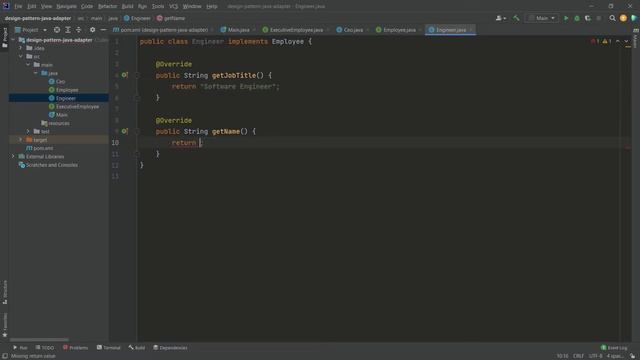Open the View menu

pos(46,6)
